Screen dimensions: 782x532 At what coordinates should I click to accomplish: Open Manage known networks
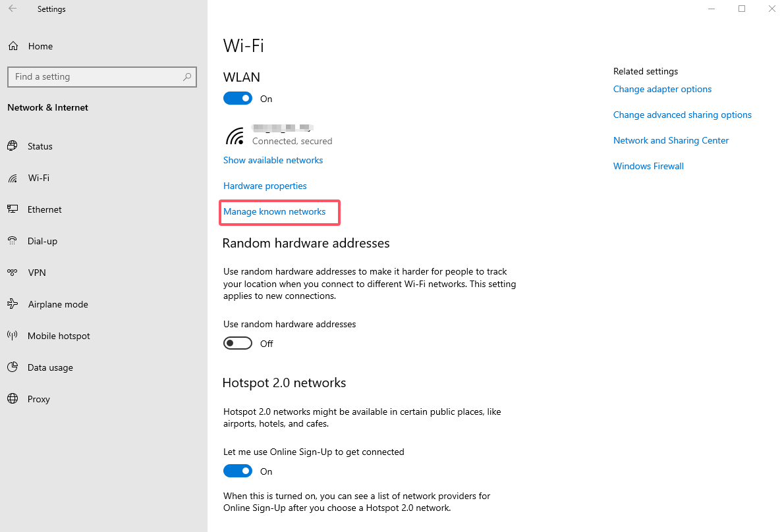coord(274,211)
